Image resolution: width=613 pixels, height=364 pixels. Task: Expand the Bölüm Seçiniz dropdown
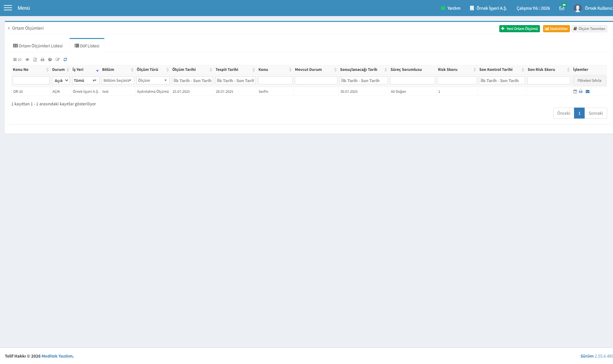(x=118, y=81)
